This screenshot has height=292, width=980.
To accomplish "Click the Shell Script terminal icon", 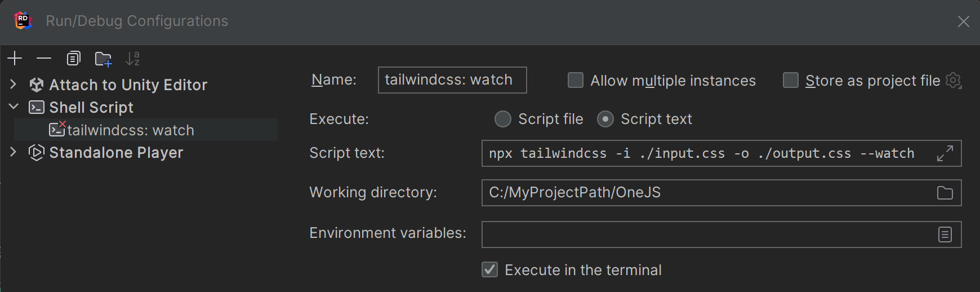I will coord(37,107).
